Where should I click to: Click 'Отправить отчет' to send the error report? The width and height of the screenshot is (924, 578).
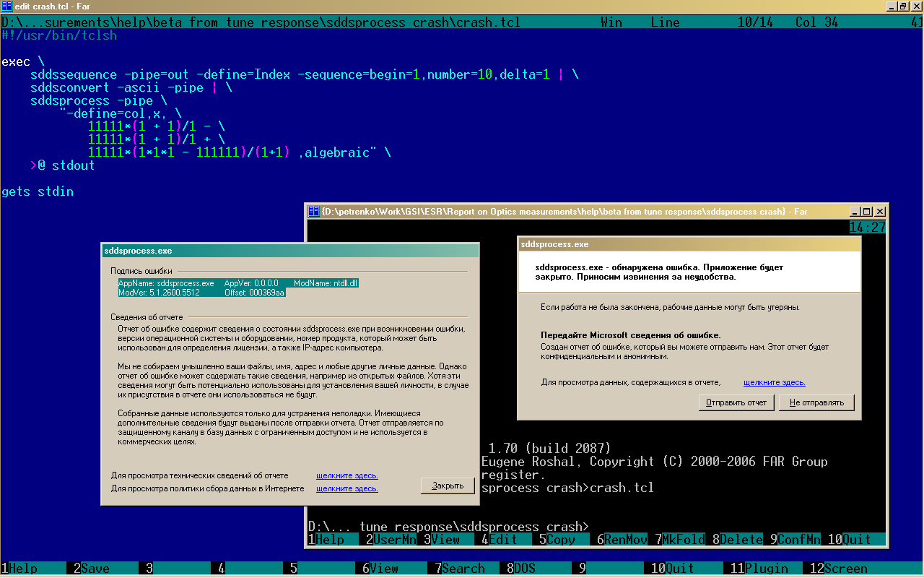pyautogui.click(x=736, y=402)
